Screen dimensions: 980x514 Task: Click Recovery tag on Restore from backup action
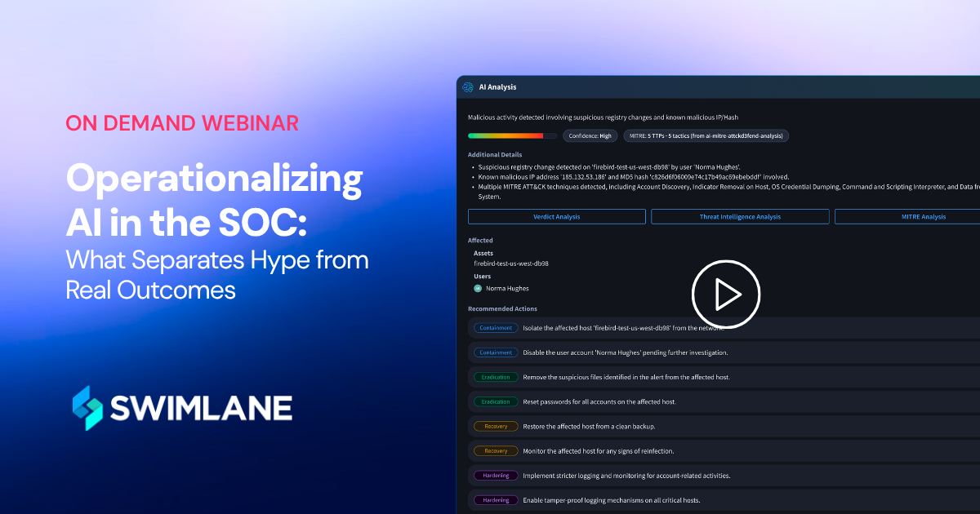tap(496, 426)
